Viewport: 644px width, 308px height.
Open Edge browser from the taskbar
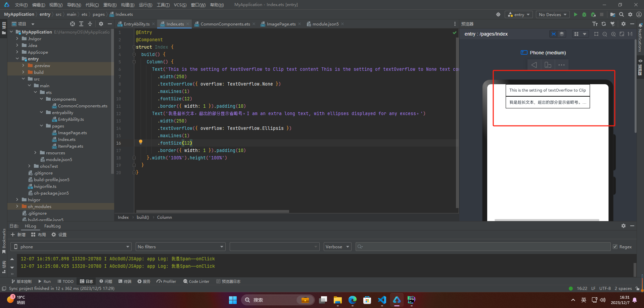click(x=352, y=300)
